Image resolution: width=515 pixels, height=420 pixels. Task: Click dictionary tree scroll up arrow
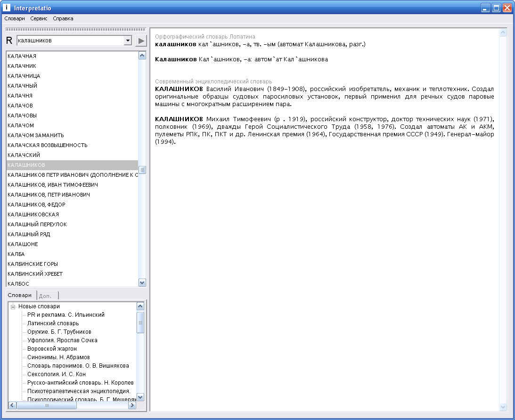[x=140, y=306]
